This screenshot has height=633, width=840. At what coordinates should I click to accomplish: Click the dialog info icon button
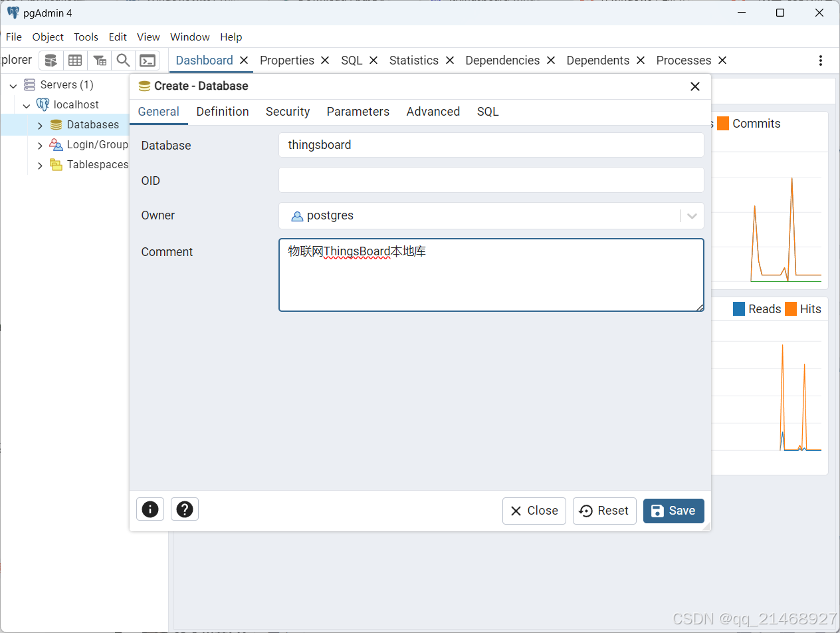click(150, 509)
